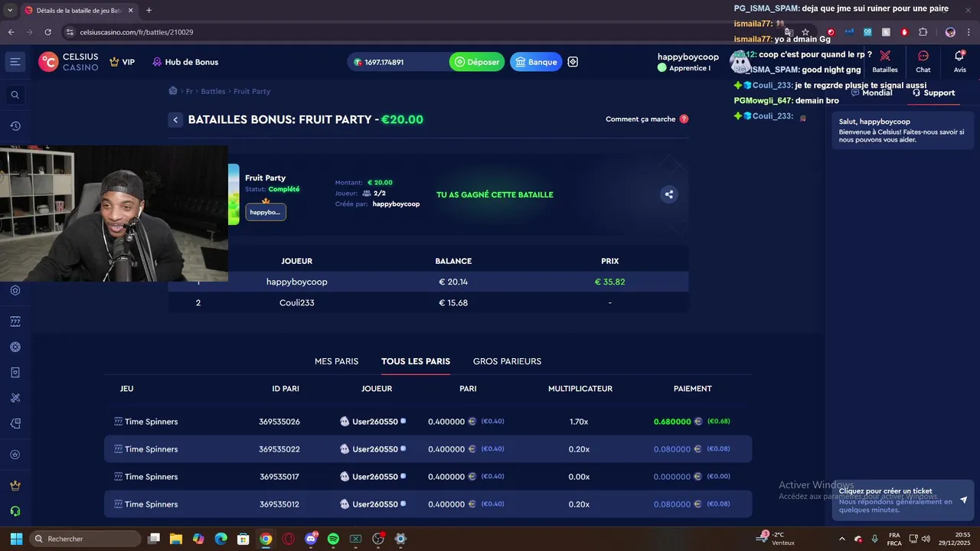The width and height of the screenshot is (980, 551).
Task: Click the happyboycoop profile name in header
Action: pos(688,57)
